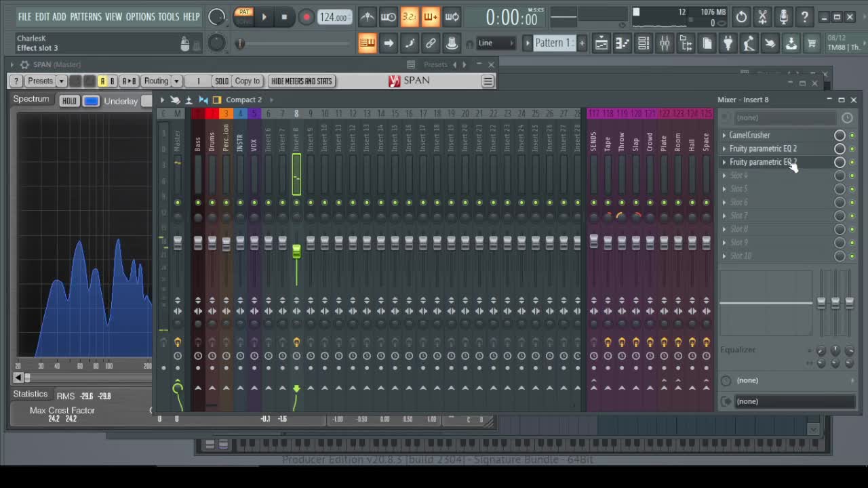Open the online shop cart icon
This screenshot has height=488, width=868.
(x=812, y=43)
